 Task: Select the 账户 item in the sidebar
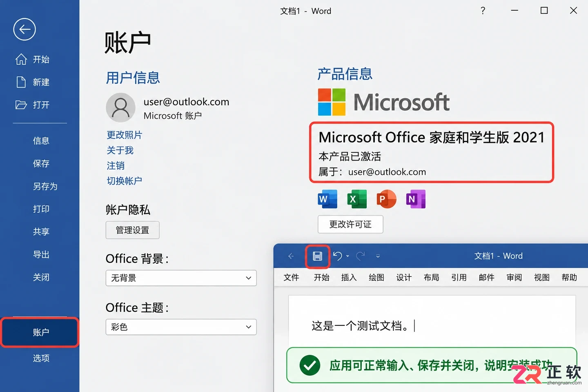pyautogui.click(x=40, y=332)
